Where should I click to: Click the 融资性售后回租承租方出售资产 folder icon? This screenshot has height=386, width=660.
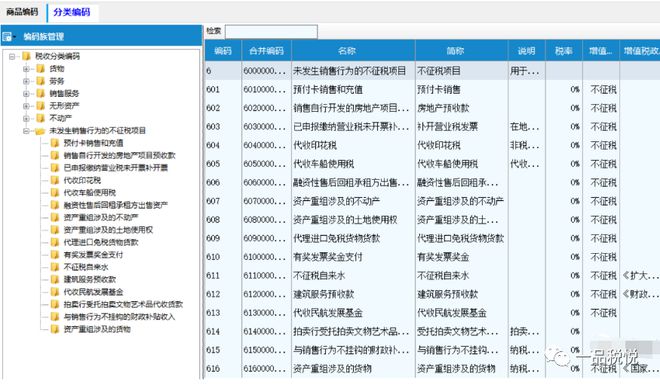[x=55, y=205]
